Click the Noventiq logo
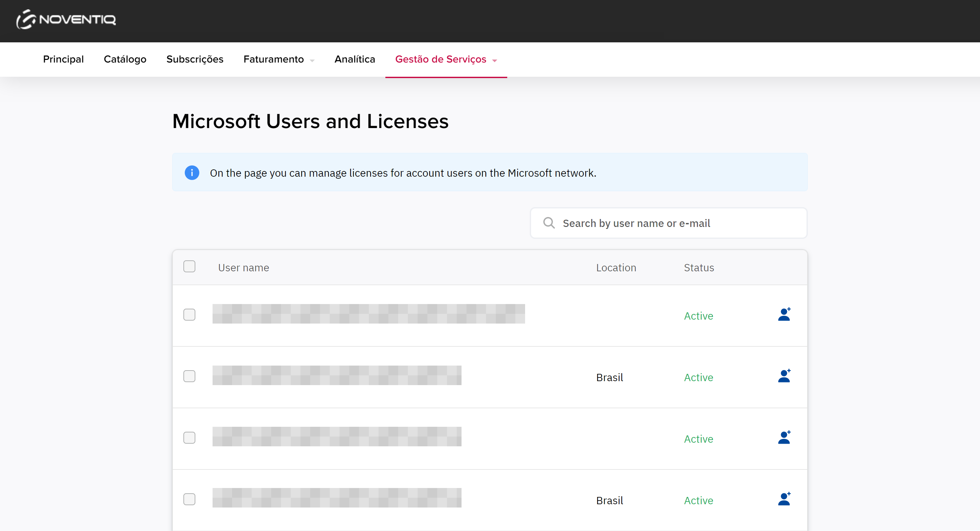The height and width of the screenshot is (531, 980). 66,20
